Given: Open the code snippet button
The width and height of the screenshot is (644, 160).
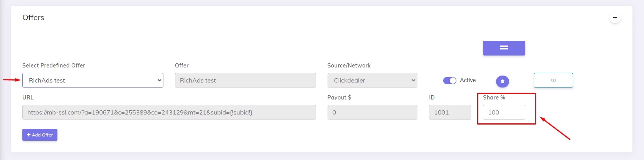Looking at the screenshot, I should [x=553, y=80].
